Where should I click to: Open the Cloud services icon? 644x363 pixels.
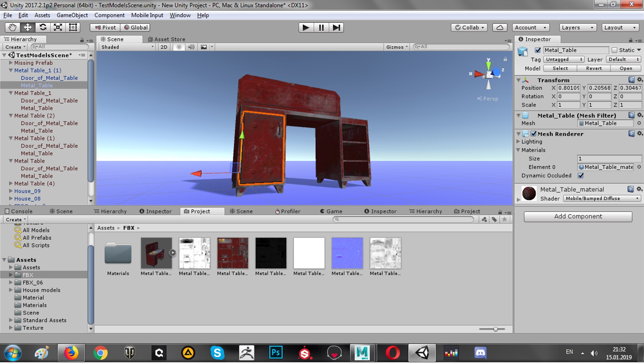click(x=500, y=28)
